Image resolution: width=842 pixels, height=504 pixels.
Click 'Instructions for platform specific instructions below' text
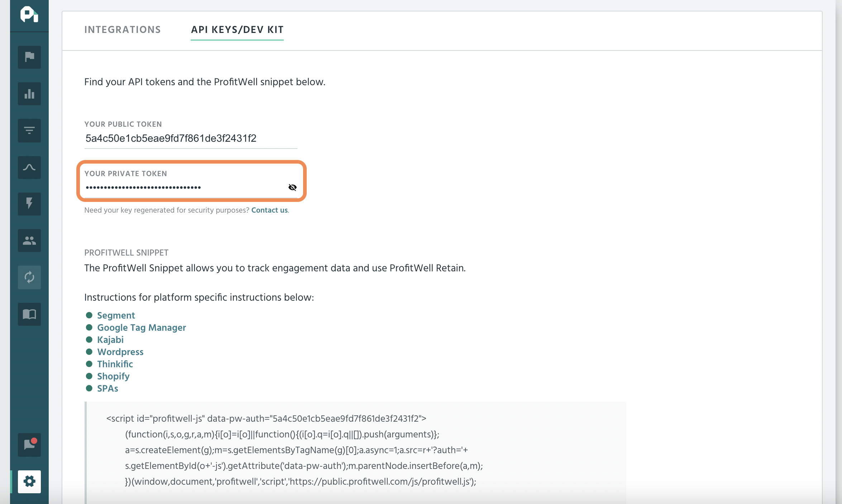tap(199, 297)
